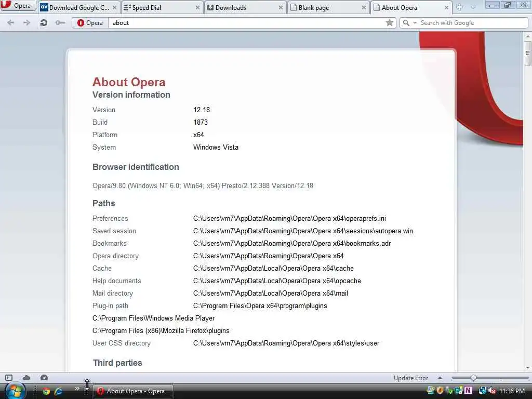Close the Blank page tab
Screen dimensions: 532x399
point(364,7)
